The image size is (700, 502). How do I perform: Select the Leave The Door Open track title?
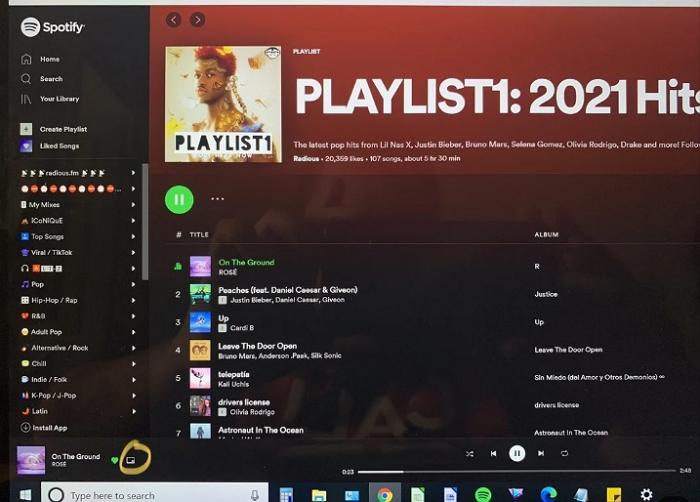(x=258, y=346)
